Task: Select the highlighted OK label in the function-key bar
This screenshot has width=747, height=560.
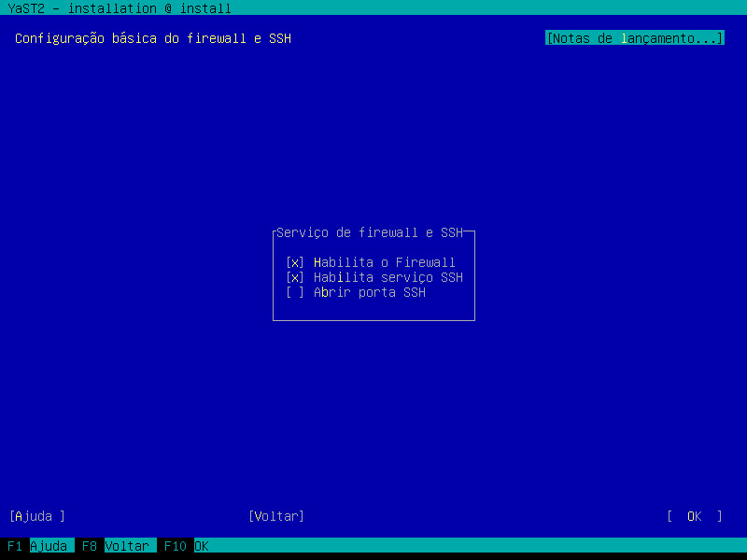Action: [x=202, y=546]
